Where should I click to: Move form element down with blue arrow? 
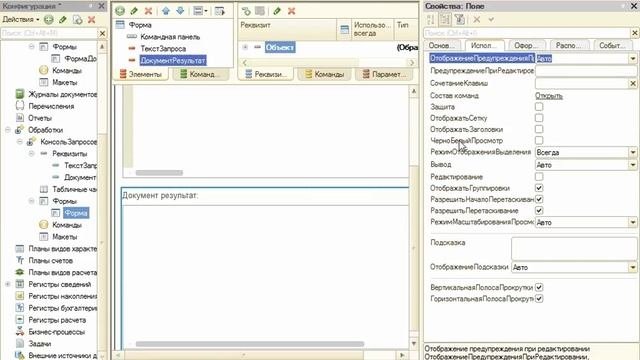point(180,11)
